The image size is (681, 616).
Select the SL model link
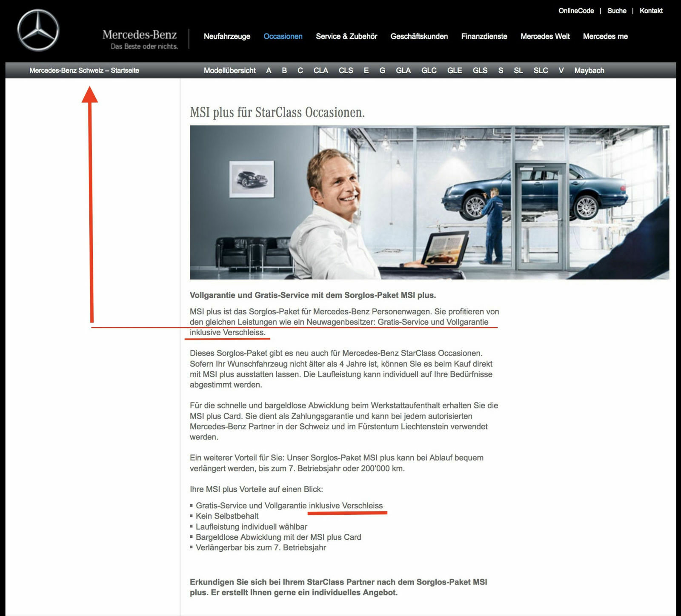pos(518,71)
